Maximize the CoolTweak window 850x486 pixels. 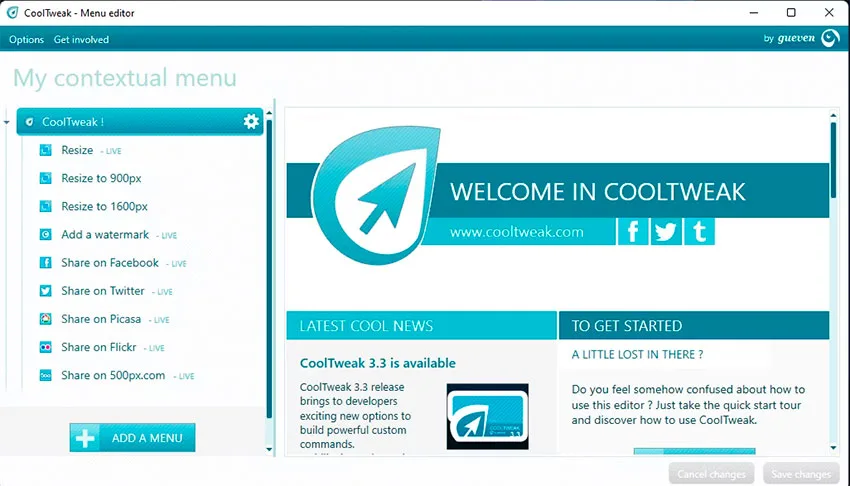[791, 12]
